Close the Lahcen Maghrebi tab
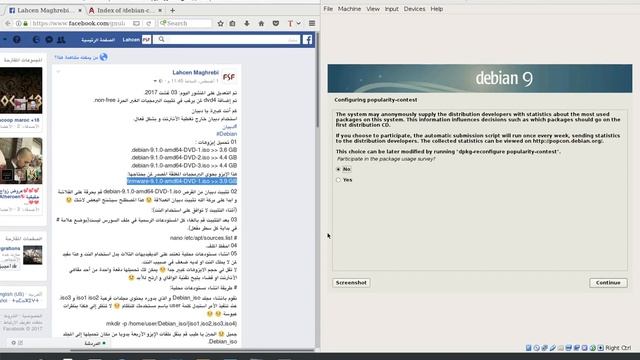The width and height of the screenshot is (640, 360). [x=80, y=10]
